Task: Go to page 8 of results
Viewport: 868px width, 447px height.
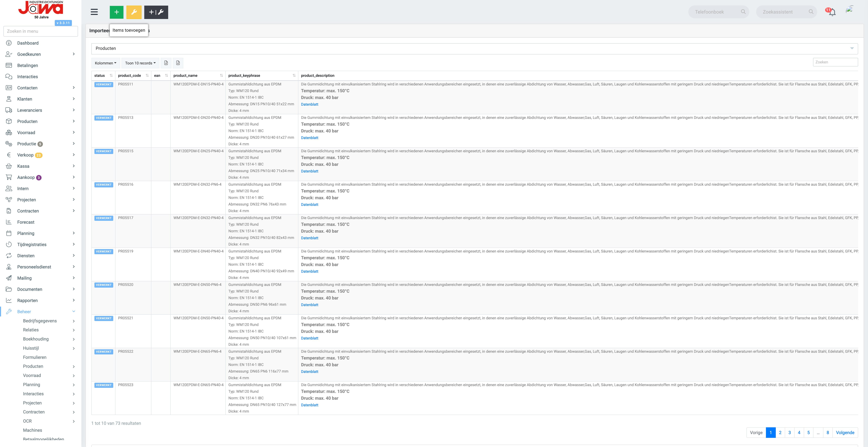Action: tap(827, 433)
